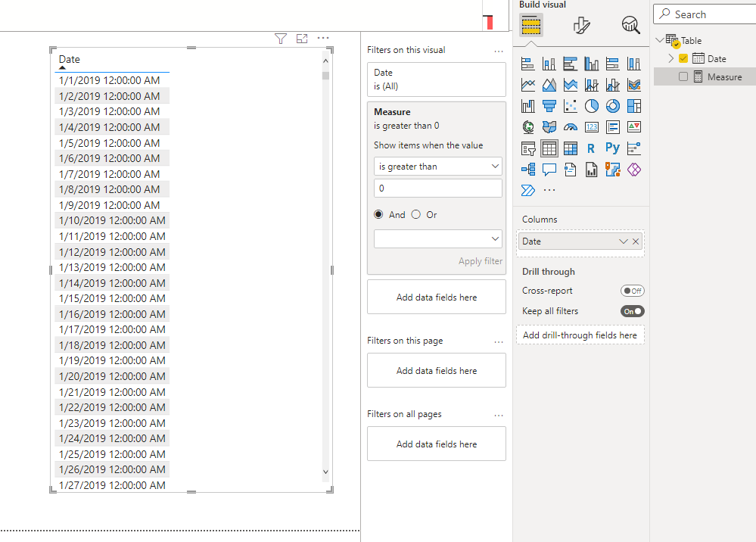Select the Python visual
The width and height of the screenshot is (756, 542).
pos(613,148)
